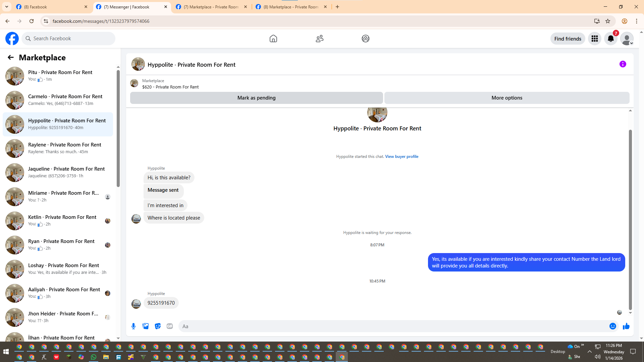
Task: Attach a photo using the image icon
Action: click(146, 326)
